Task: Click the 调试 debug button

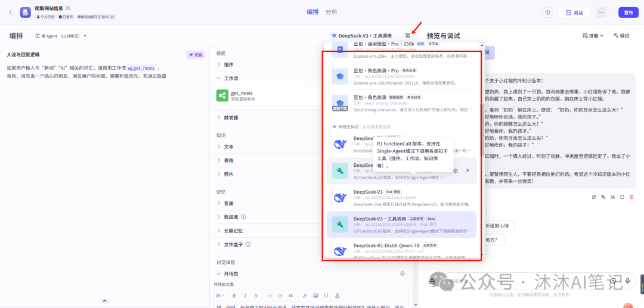Action: pos(621,36)
